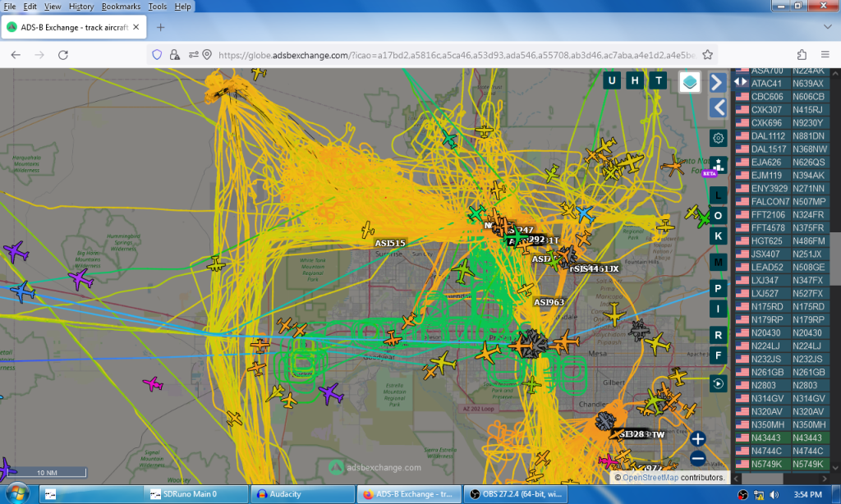Viewport: 841px width, 504px height.
Task: Click the F map button
Action: click(718, 356)
